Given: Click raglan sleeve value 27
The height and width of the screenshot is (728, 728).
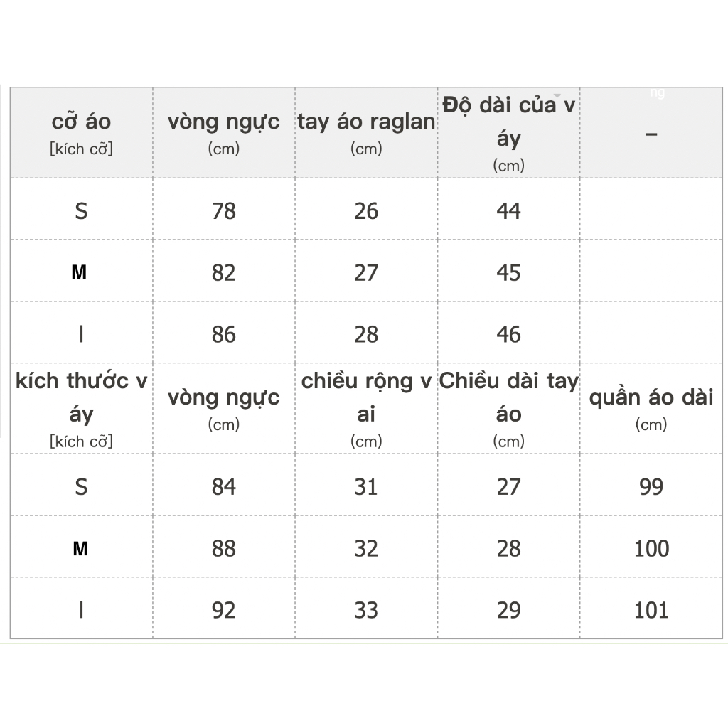Looking at the screenshot, I should point(366,272).
